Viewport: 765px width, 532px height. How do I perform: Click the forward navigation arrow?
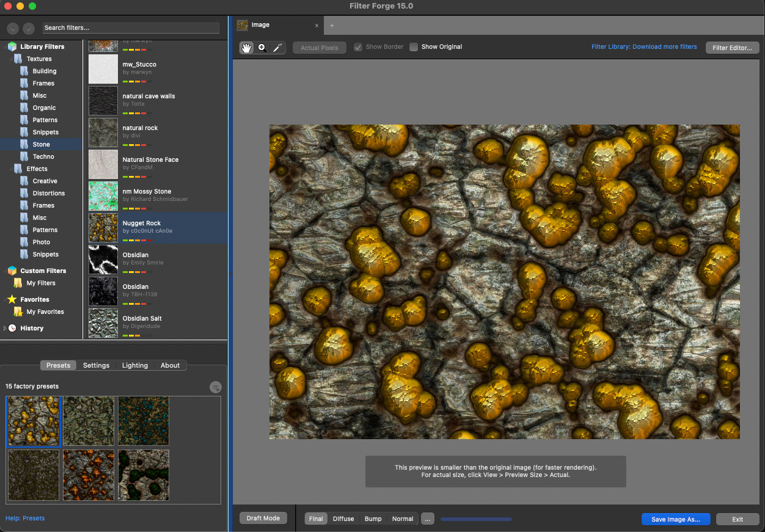(x=29, y=28)
